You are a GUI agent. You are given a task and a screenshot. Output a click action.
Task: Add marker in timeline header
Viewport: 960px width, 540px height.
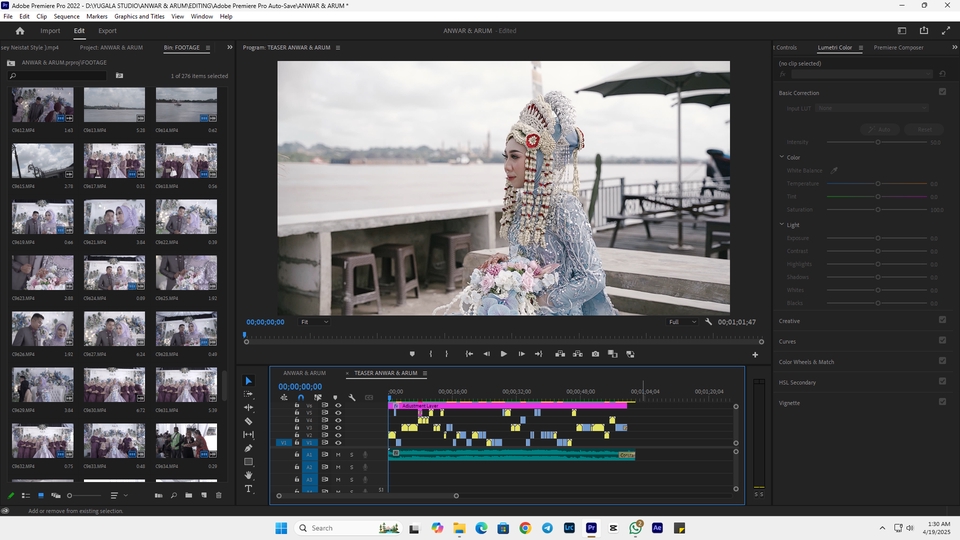point(335,397)
